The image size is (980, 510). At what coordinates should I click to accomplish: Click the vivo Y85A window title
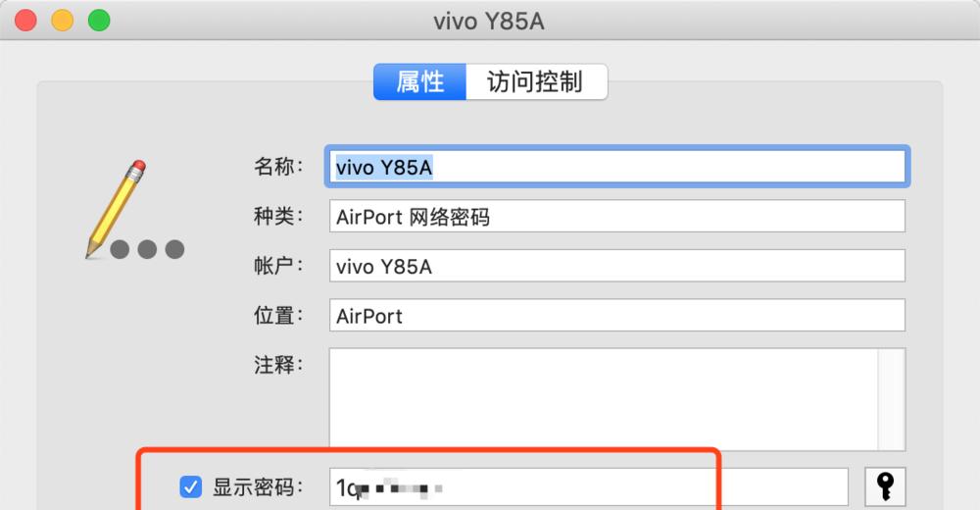[x=489, y=22]
